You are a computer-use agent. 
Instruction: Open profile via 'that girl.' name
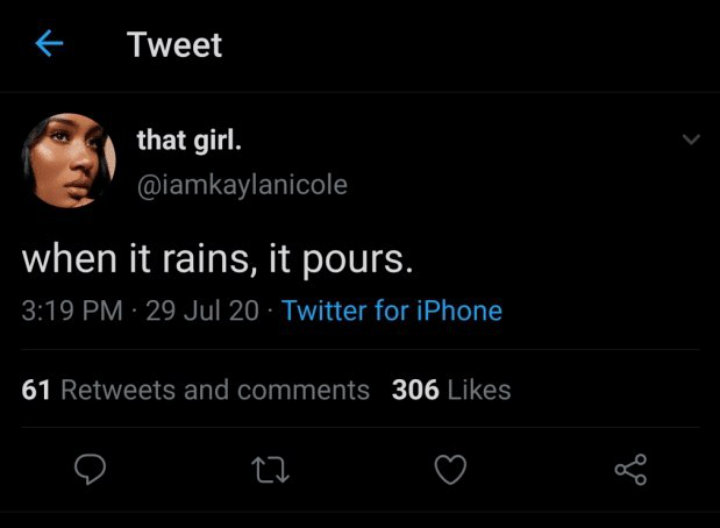pyautogui.click(x=189, y=140)
